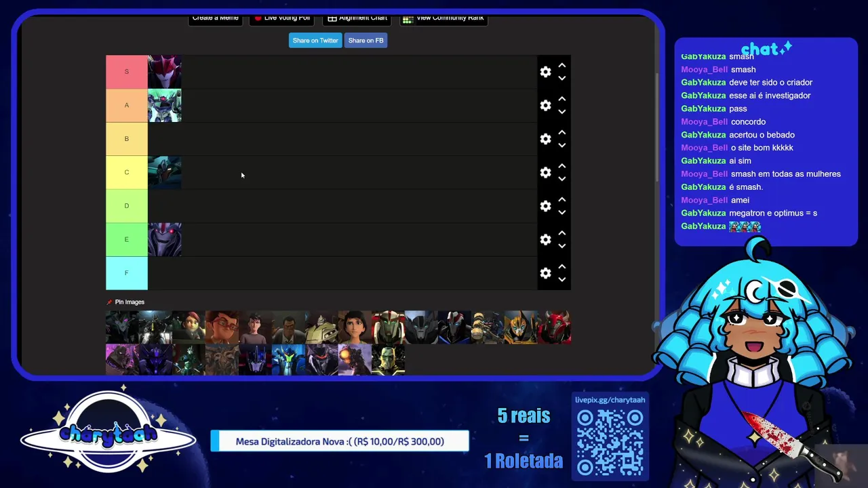Viewport: 868px width, 488px height.
Task: Pick the boy with glasses thumbnail
Action: (x=222, y=327)
